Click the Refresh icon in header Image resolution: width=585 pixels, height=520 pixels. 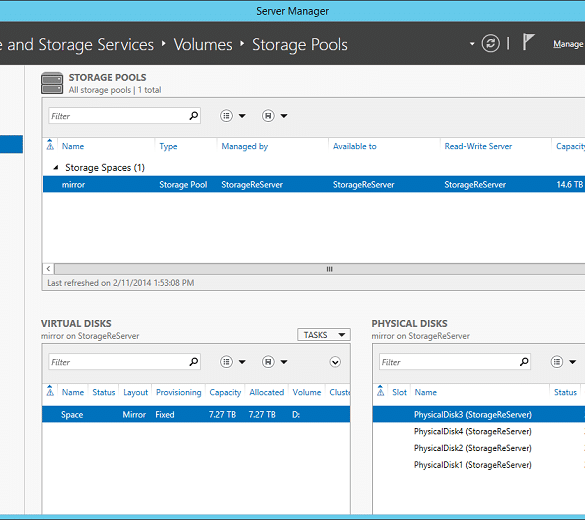pos(490,43)
